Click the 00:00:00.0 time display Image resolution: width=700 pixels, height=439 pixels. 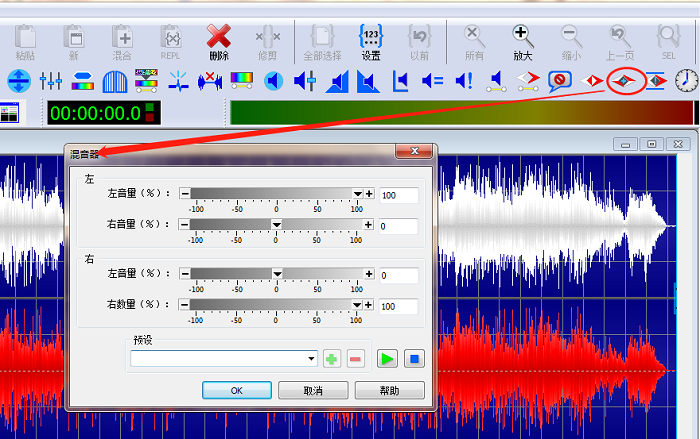tap(94, 112)
